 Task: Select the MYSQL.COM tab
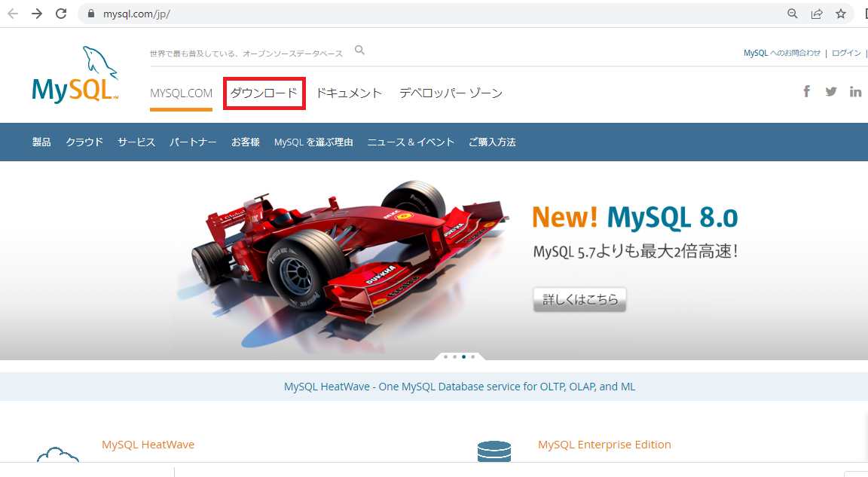pyautogui.click(x=181, y=93)
